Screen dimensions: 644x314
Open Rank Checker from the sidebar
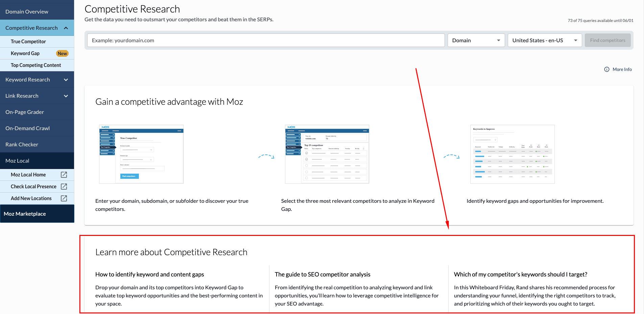coord(22,145)
